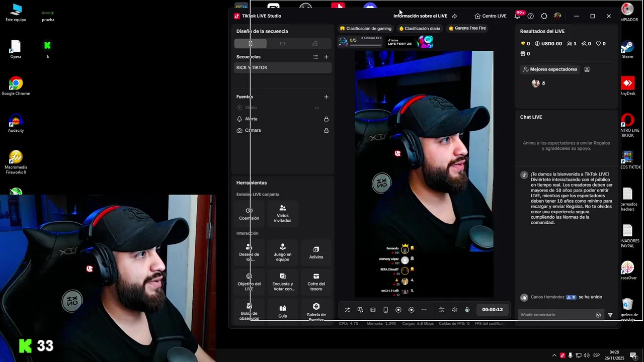The image size is (644, 362).
Task: Mute the speaker audio output
Action: point(454,310)
